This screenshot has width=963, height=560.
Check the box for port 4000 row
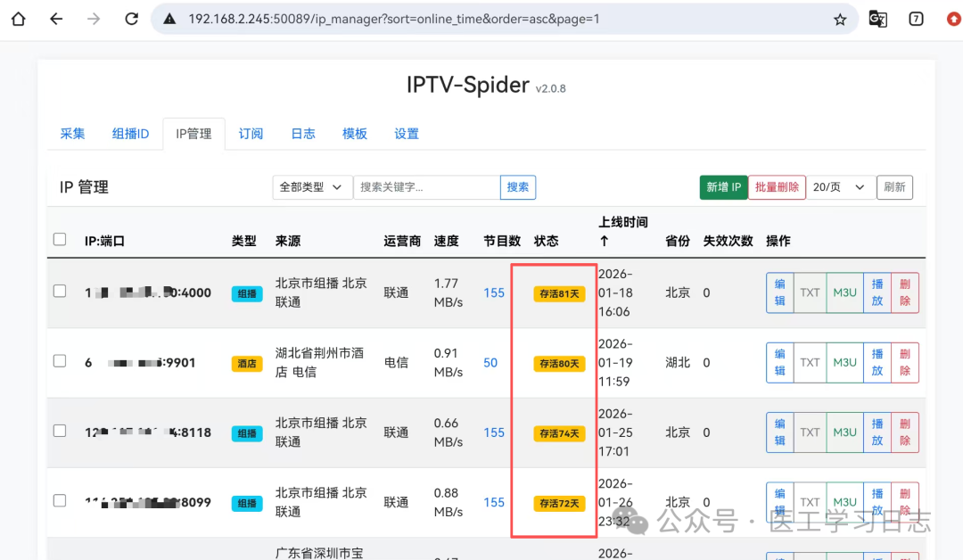[x=60, y=291]
